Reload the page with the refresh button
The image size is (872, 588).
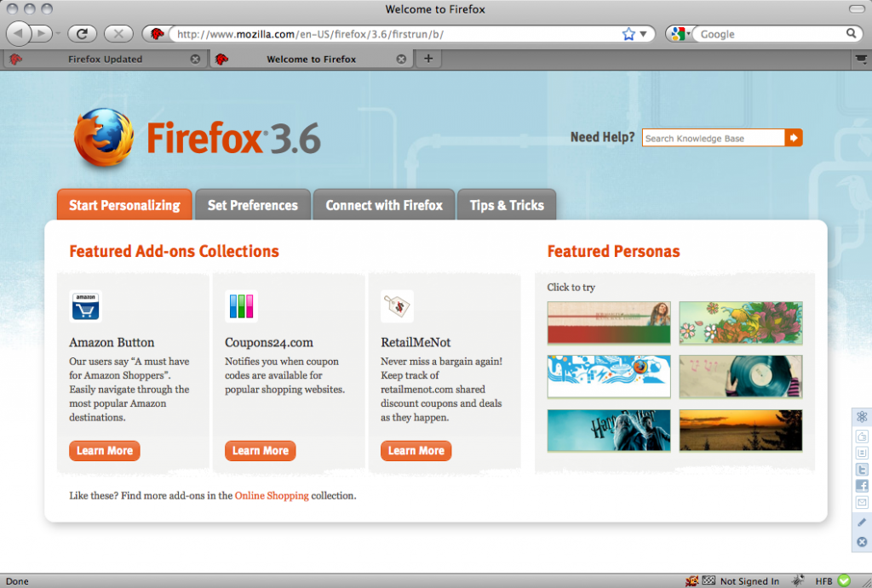click(83, 34)
